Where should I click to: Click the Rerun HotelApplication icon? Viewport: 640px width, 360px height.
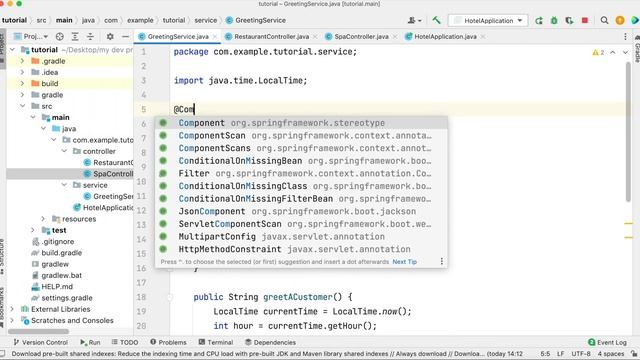tap(539, 20)
